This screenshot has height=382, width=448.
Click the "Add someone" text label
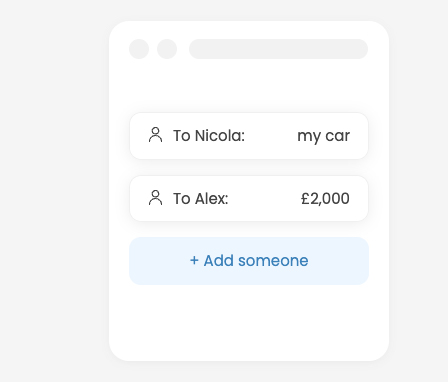tap(256, 260)
